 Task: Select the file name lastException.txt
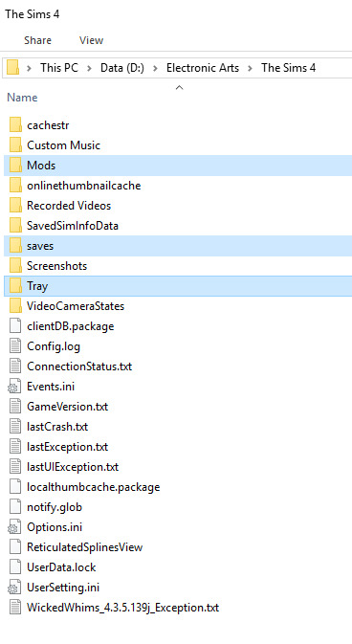coord(67,447)
